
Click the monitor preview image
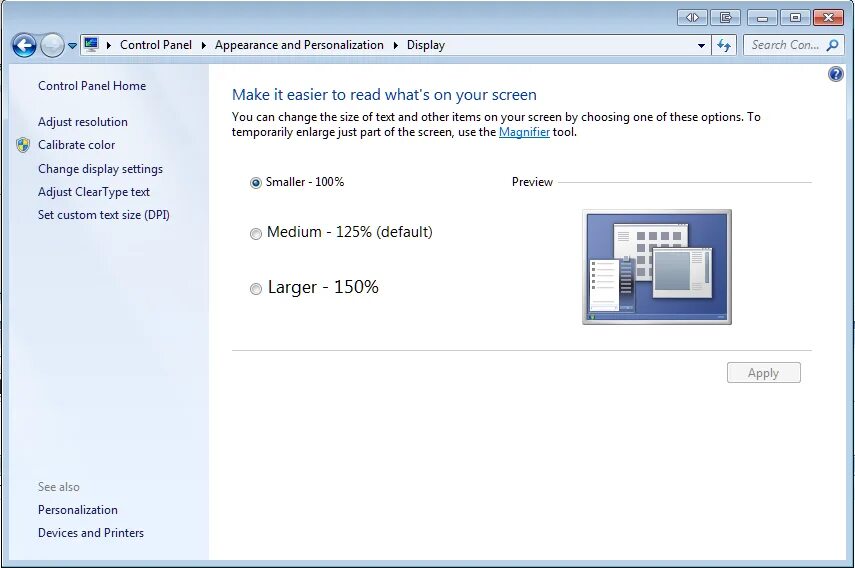(x=657, y=267)
